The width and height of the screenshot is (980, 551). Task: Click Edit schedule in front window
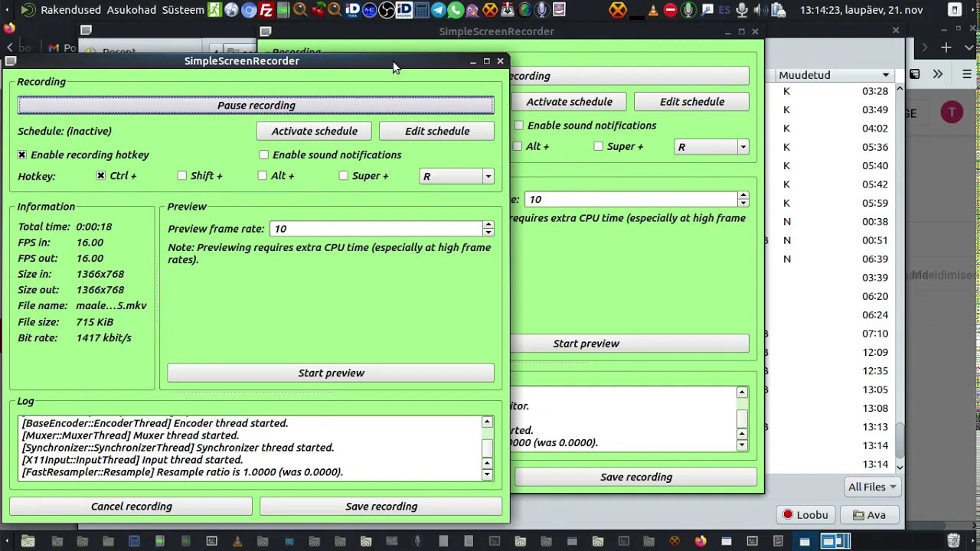point(437,131)
